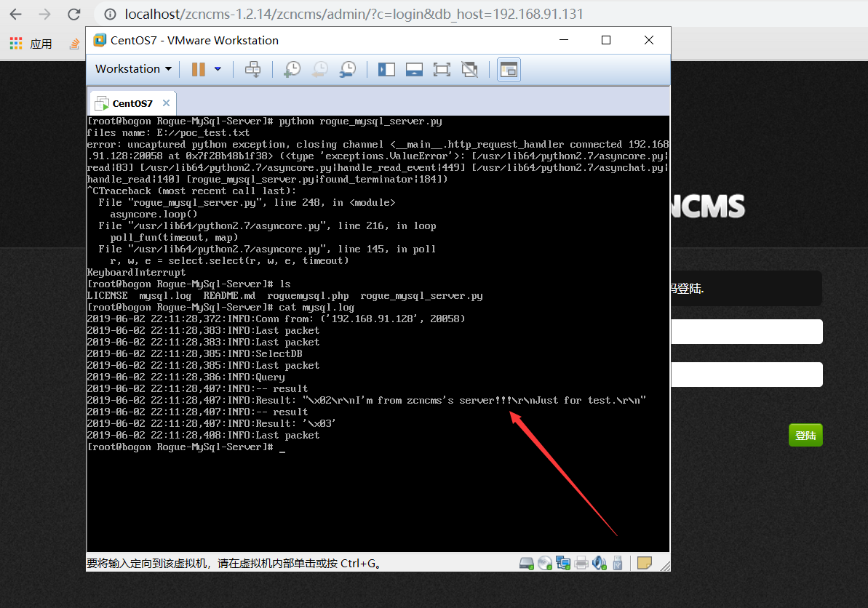This screenshot has width=868, height=608.
Task: Reload the browser page
Action: (73, 15)
